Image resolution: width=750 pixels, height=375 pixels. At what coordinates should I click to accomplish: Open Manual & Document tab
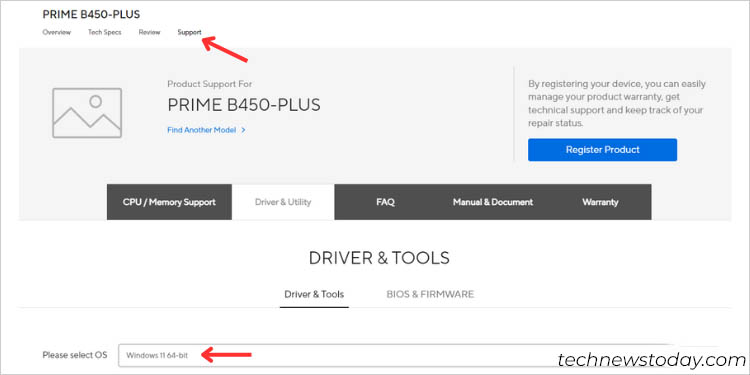(x=493, y=202)
